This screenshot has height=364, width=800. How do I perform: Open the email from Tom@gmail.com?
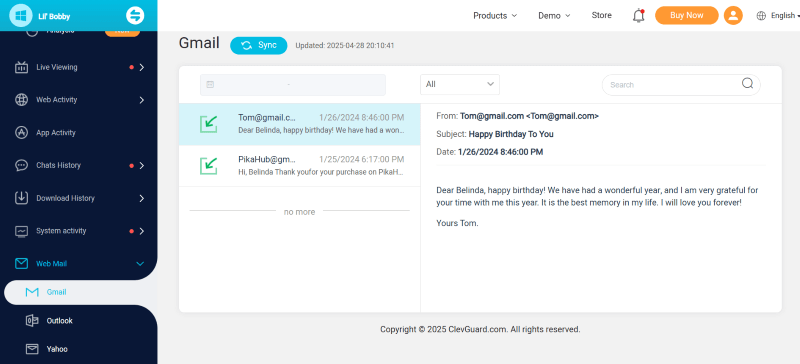click(x=299, y=124)
